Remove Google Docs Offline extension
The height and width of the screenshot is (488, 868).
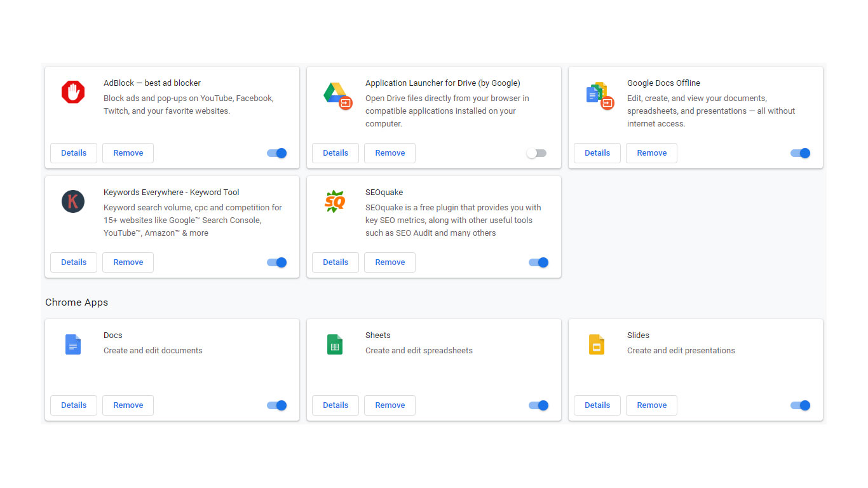pos(652,153)
